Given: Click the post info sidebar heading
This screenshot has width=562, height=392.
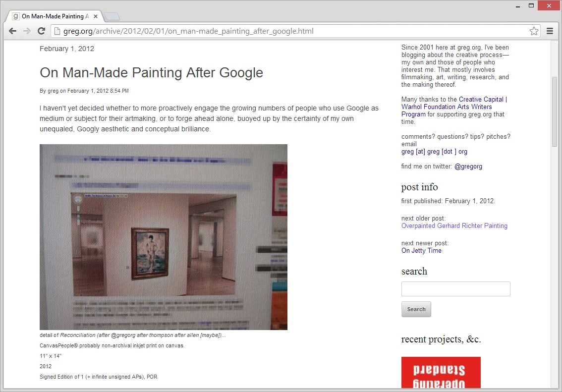Looking at the screenshot, I should pos(419,187).
